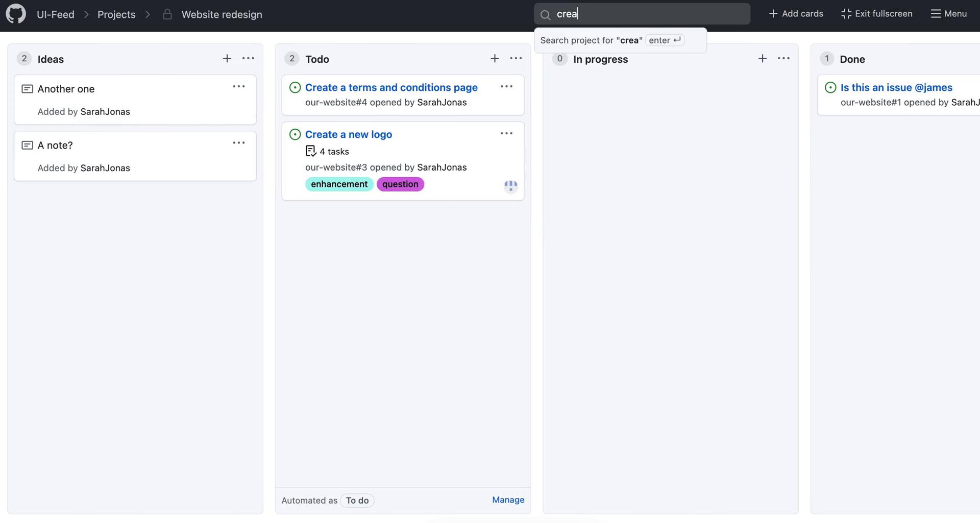Open SarahJonas profile on our-website#4 card
980x523 pixels.
(442, 102)
